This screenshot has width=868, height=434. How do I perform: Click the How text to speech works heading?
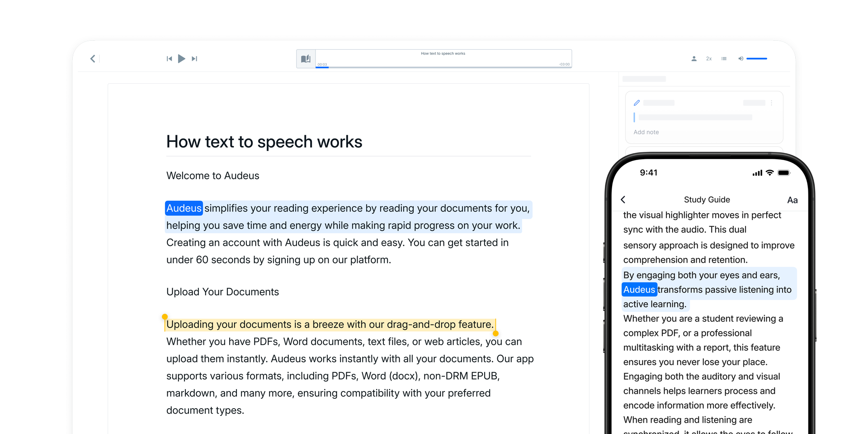pos(264,142)
